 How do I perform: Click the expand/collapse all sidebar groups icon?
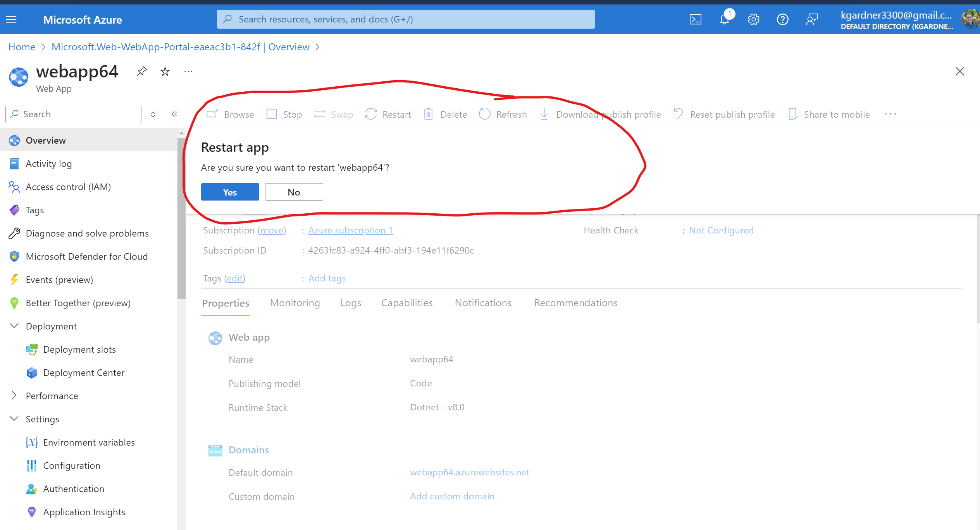pos(153,114)
